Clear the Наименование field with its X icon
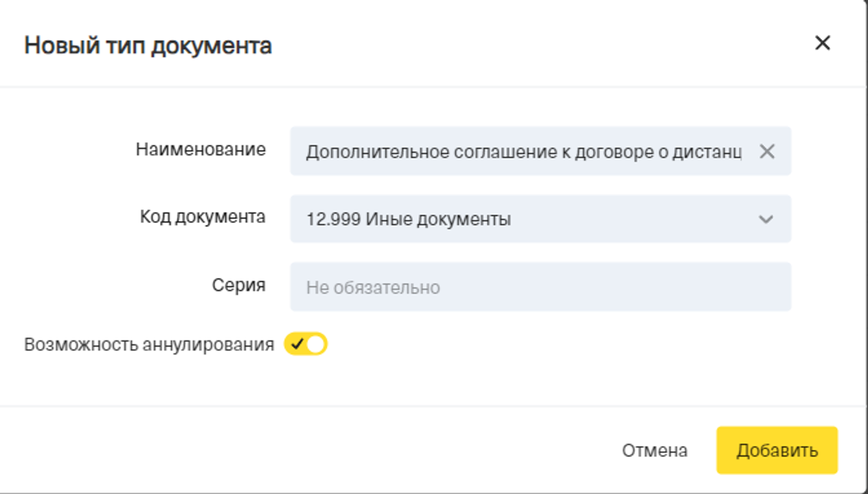This screenshot has height=494, width=868. [x=767, y=152]
